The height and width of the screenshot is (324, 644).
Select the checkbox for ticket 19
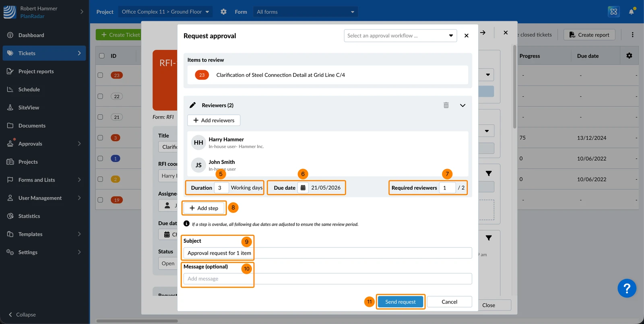pyautogui.click(x=100, y=200)
